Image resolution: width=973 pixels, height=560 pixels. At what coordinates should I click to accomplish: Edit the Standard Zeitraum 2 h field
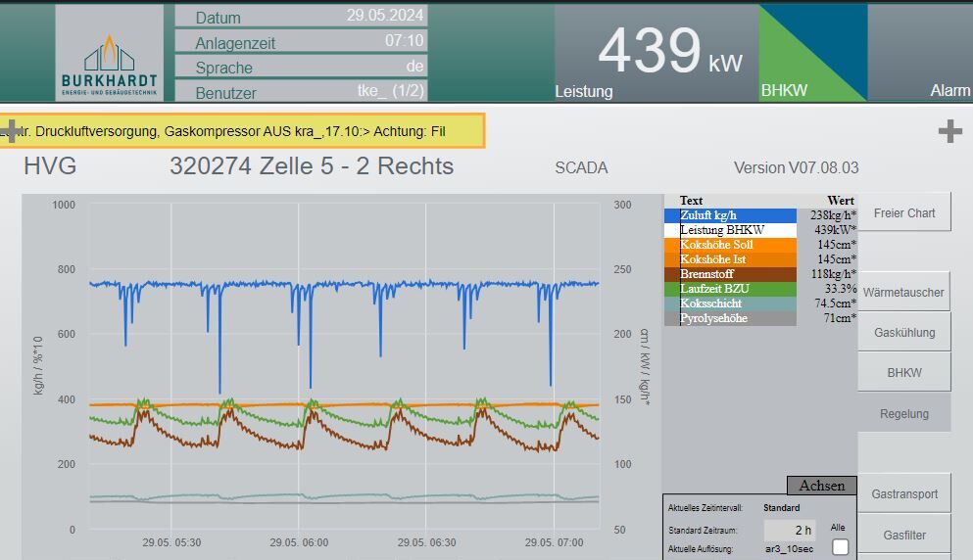point(789,530)
